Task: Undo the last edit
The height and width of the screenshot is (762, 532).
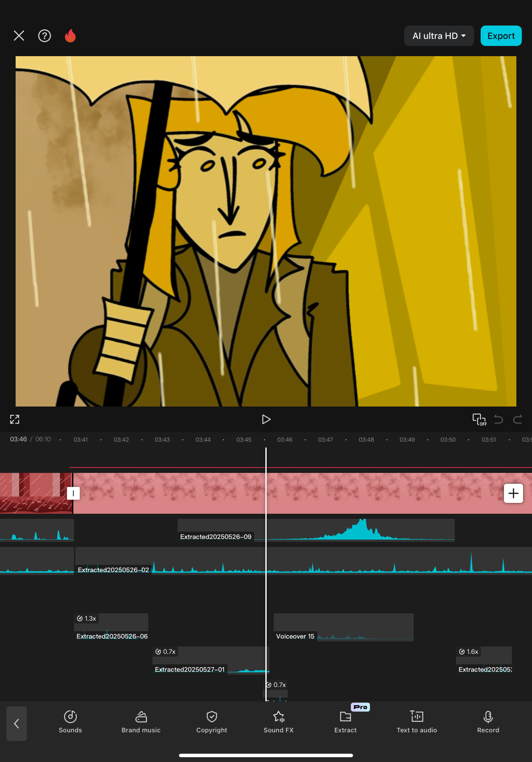Action: click(499, 419)
